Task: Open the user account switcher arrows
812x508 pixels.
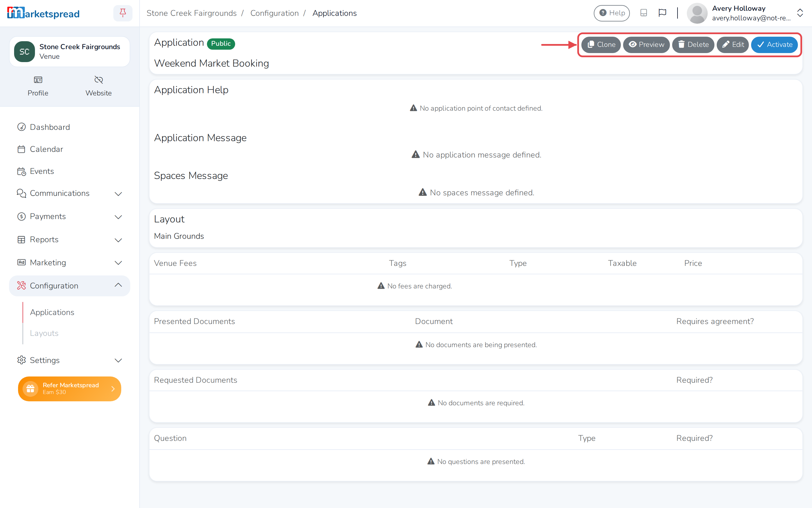Action: 800,13
